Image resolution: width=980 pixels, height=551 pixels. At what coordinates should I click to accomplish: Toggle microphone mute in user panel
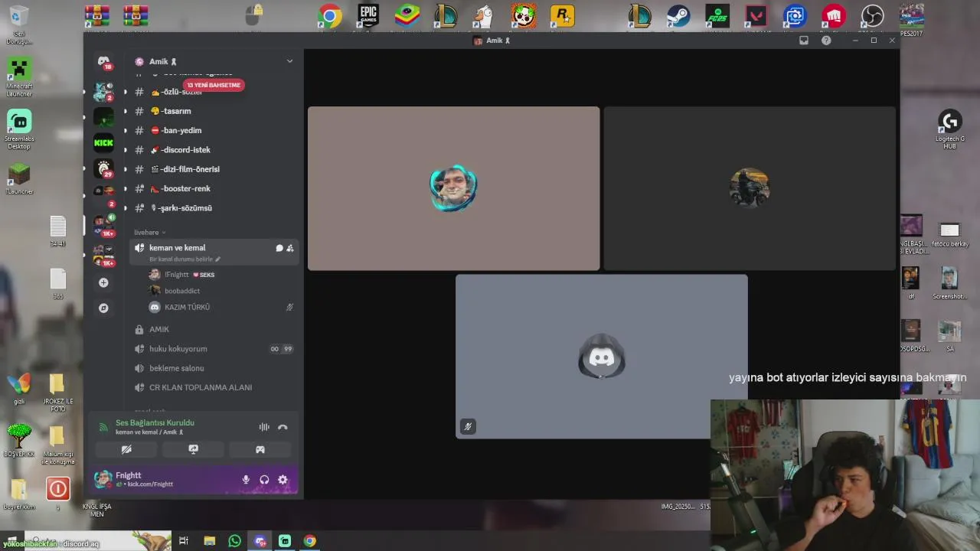click(x=246, y=480)
